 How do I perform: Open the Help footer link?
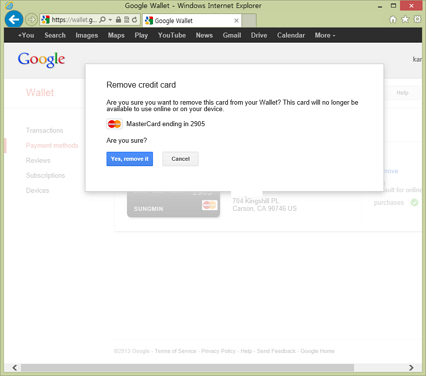point(246,351)
